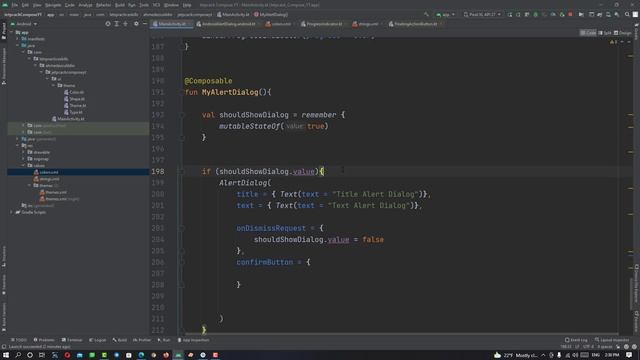Toggle Gradle tool window on right edge
Viewport: 640px width, 360px height.
click(636, 31)
